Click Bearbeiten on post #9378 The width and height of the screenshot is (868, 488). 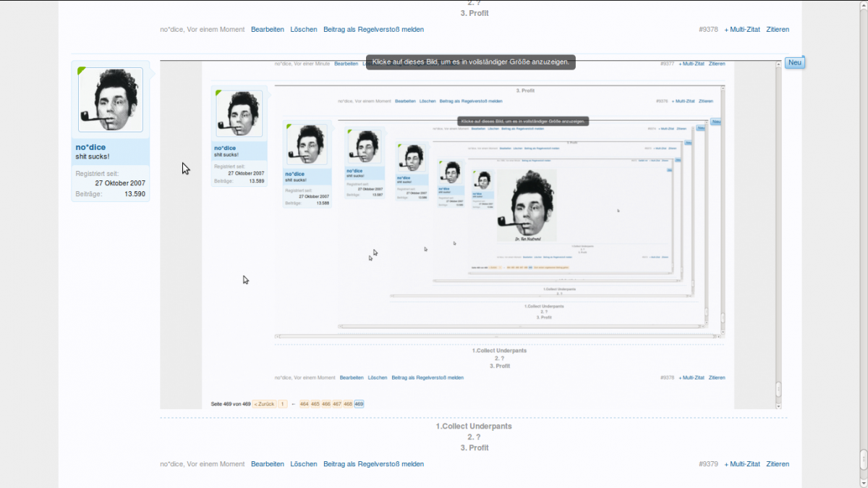point(267,30)
